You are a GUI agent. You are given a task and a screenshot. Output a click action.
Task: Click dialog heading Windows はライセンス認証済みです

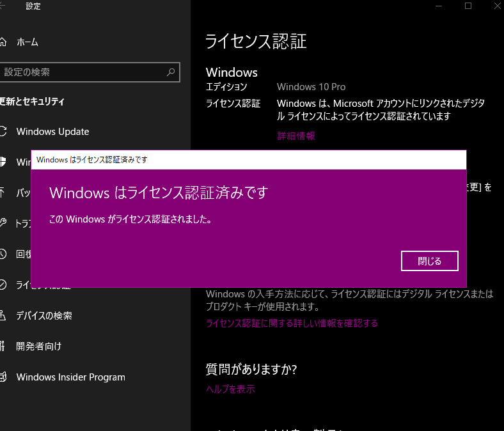coord(159,192)
